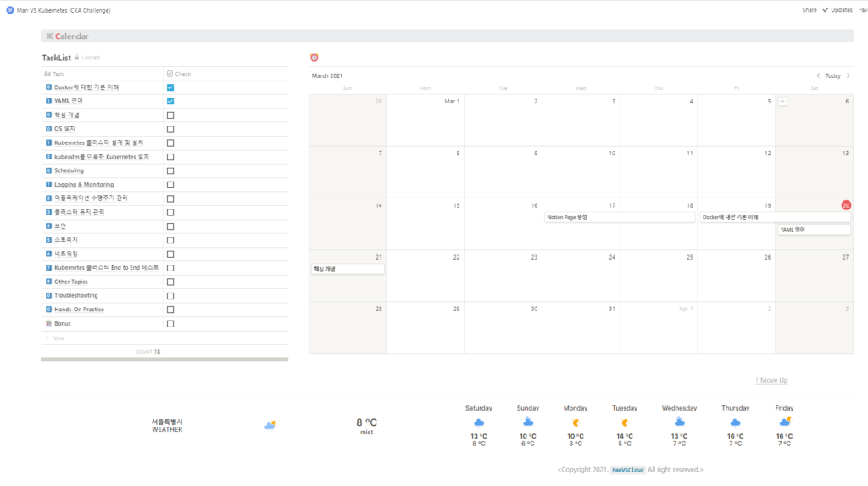Click the red alarm clock icon above calendar
Viewport: 868px width, 486px height.
(x=314, y=58)
